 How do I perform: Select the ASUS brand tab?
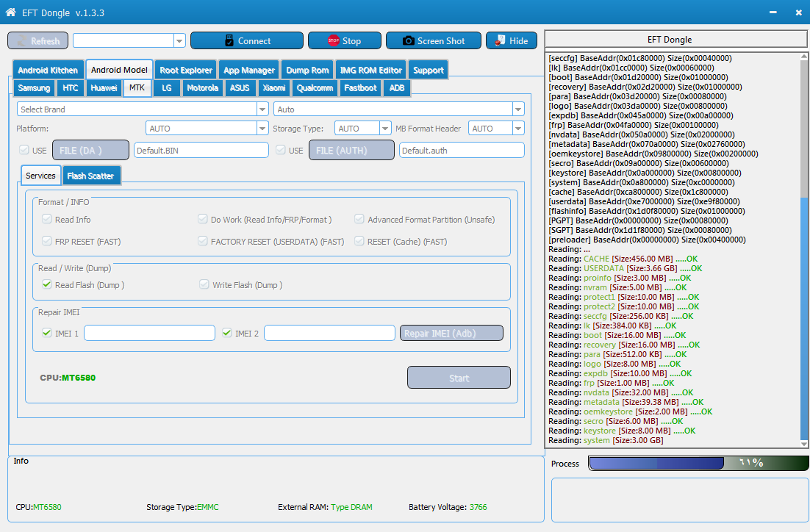pyautogui.click(x=240, y=87)
